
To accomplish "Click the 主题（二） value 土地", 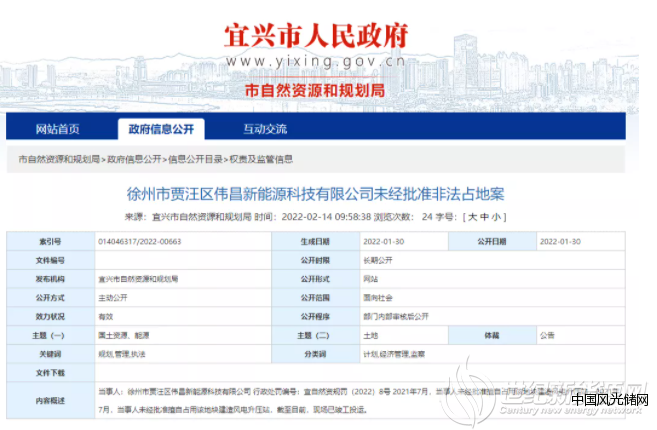I will 371,336.
